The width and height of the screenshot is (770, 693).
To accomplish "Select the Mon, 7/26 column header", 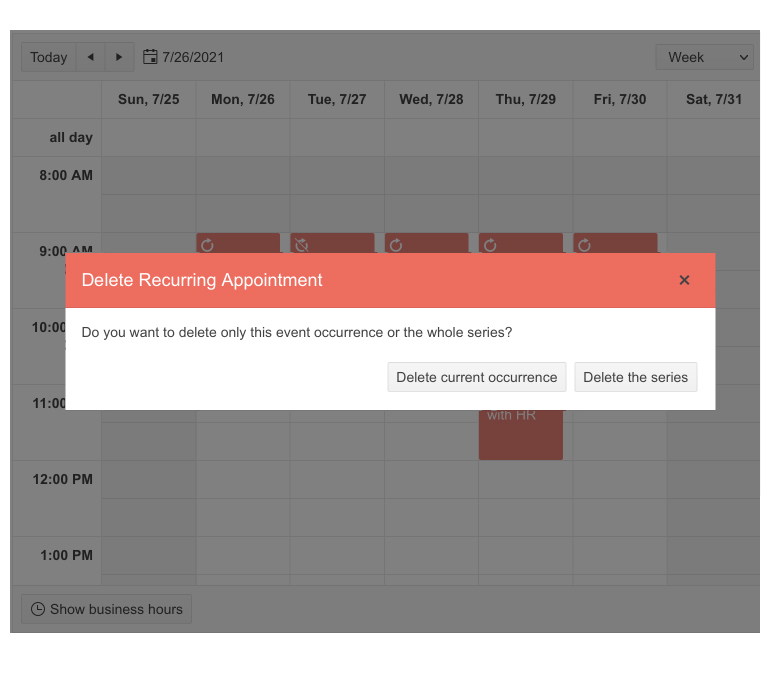I will (243, 100).
